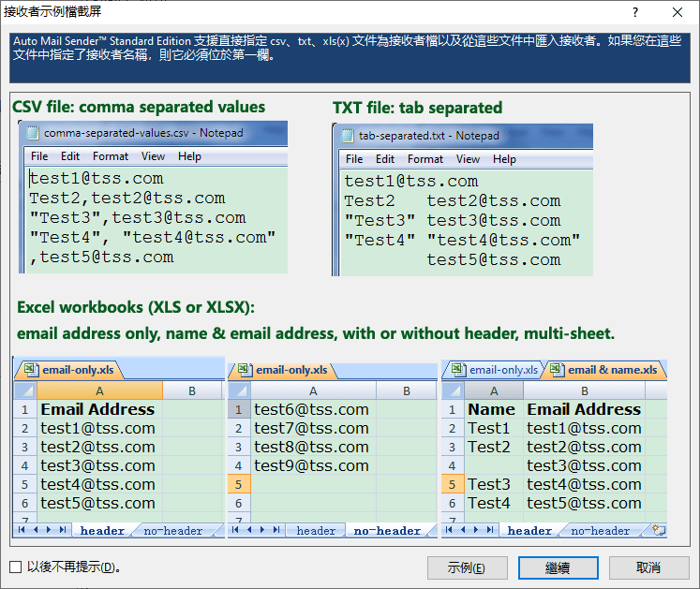Click heading Excel workbooks (XLS or XLSX):

[x=136, y=307]
